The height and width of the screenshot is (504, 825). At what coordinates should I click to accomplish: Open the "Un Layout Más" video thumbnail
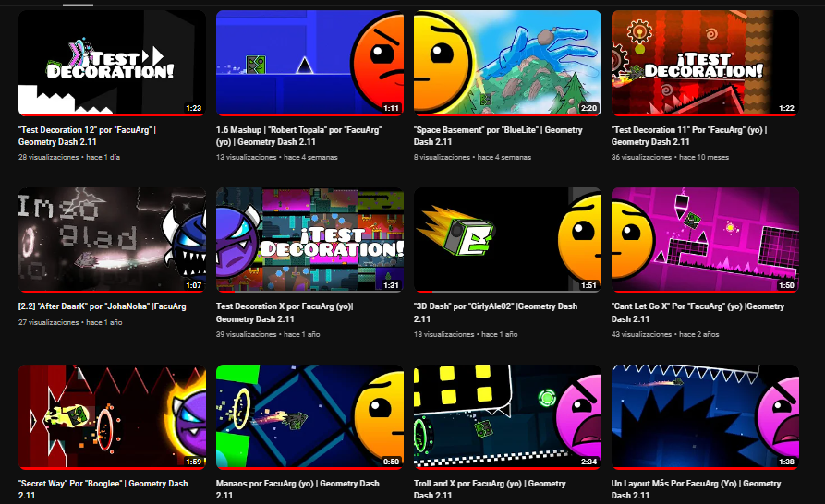click(705, 416)
